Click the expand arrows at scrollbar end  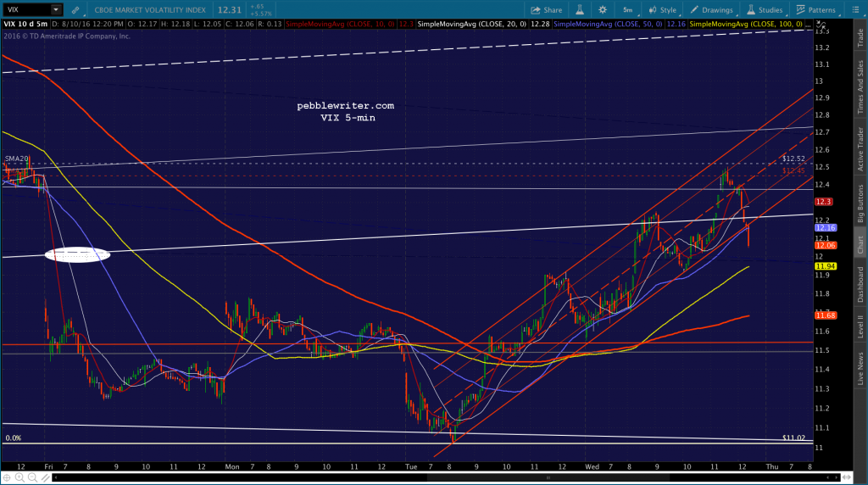(847, 477)
